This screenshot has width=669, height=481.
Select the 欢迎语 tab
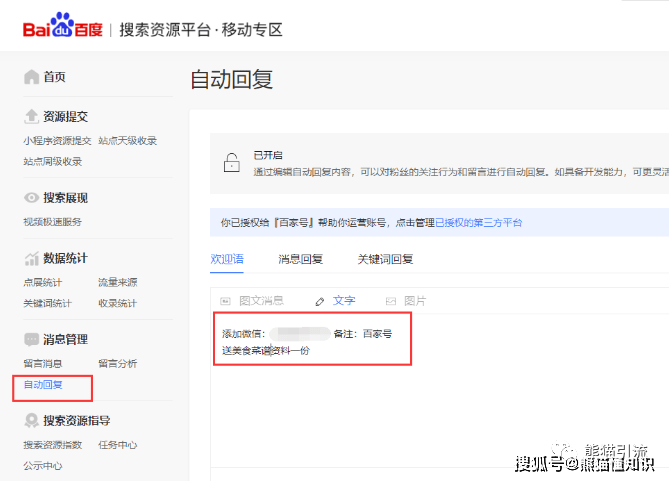tap(227, 259)
